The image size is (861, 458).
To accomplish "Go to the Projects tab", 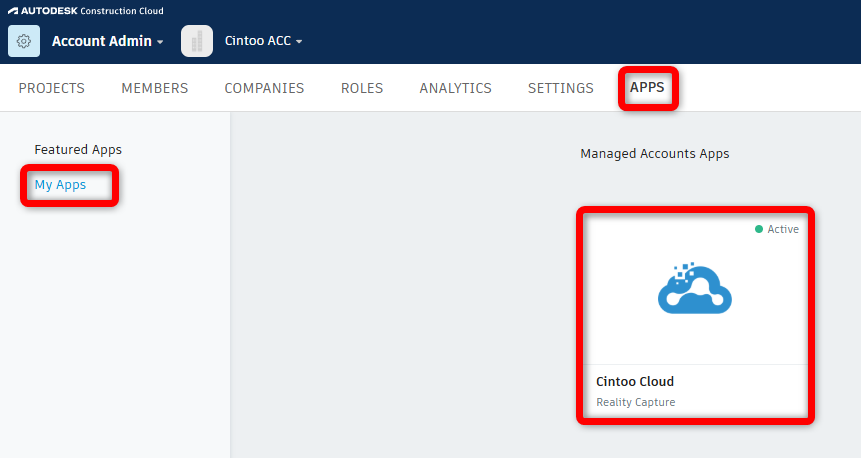I will (x=52, y=88).
